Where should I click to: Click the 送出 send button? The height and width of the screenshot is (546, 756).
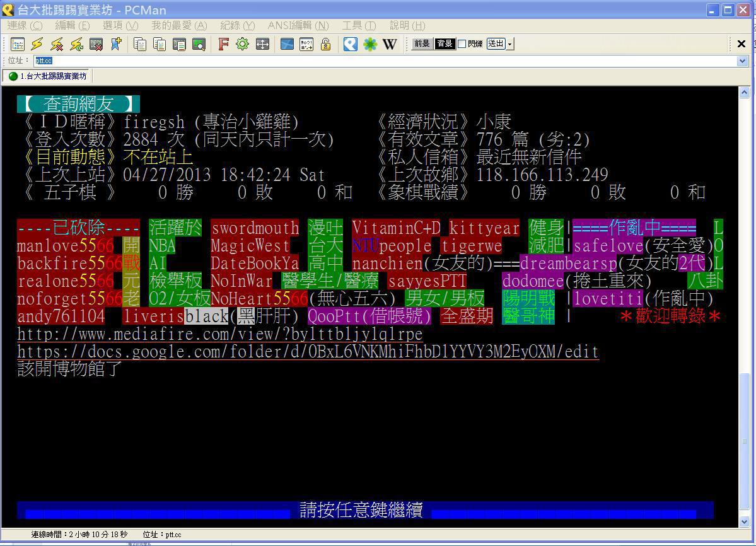coord(496,44)
